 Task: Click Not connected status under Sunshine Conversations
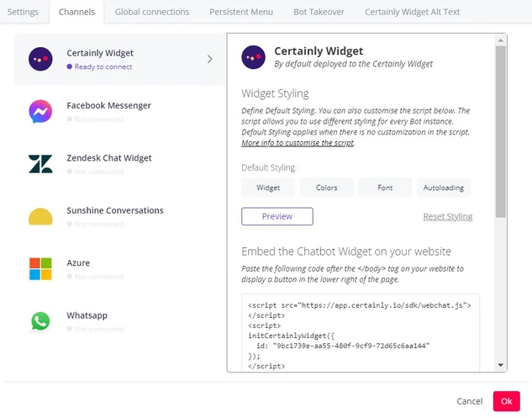(x=98, y=224)
